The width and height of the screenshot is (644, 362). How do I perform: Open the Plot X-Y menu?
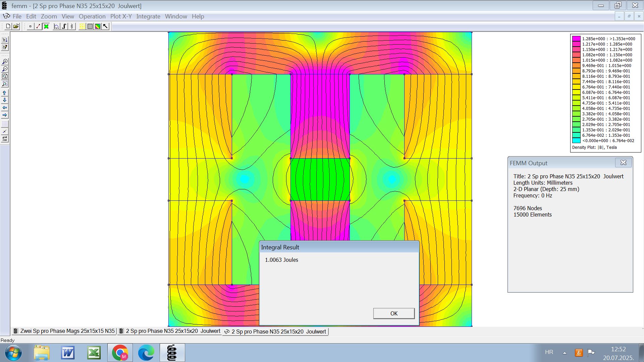(121, 16)
